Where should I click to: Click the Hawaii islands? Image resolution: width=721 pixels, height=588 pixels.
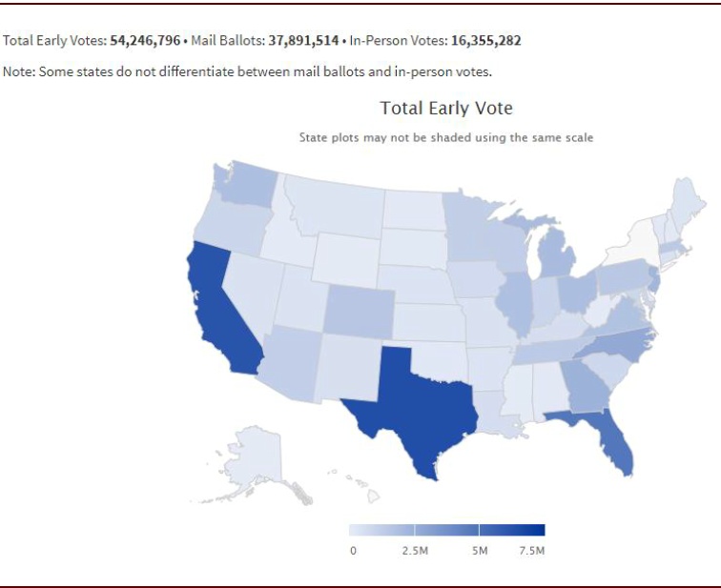(x=374, y=494)
